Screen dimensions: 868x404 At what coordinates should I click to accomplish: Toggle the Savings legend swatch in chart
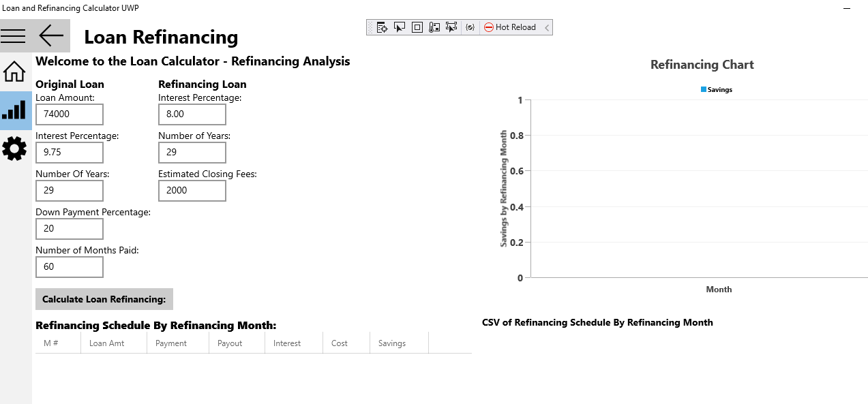[x=704, y=89]
